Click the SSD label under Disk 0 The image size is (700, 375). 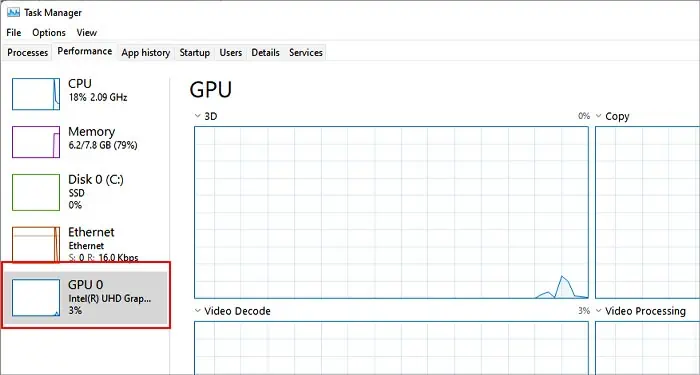tap(76, 193)
